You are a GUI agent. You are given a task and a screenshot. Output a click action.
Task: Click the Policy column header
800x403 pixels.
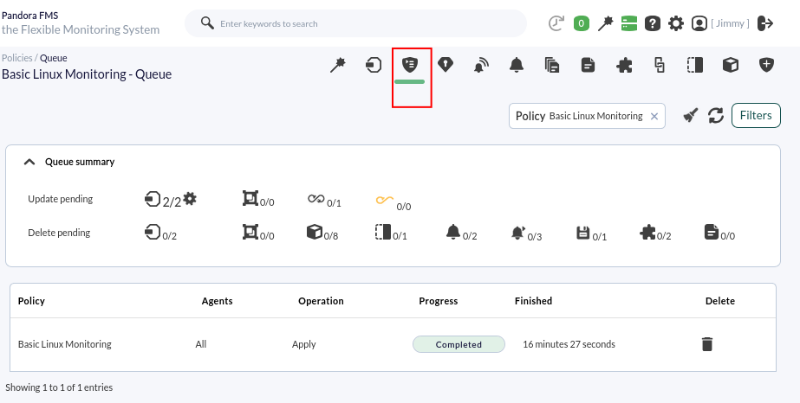coord(32,301)
